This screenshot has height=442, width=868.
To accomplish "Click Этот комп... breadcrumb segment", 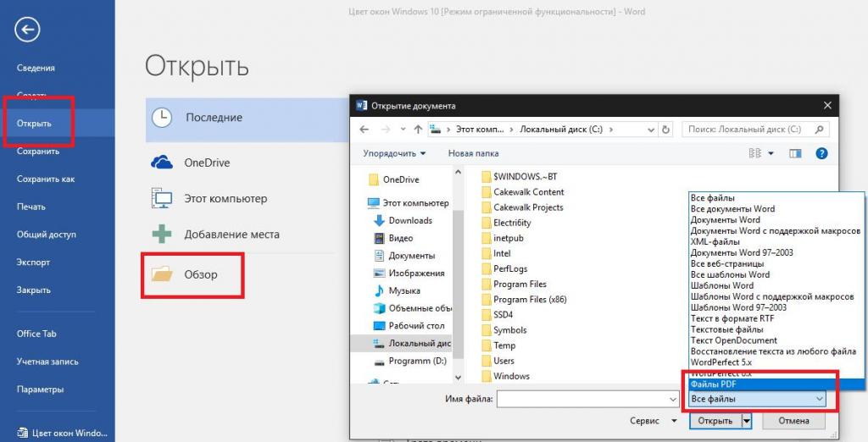I will [480, 130].
